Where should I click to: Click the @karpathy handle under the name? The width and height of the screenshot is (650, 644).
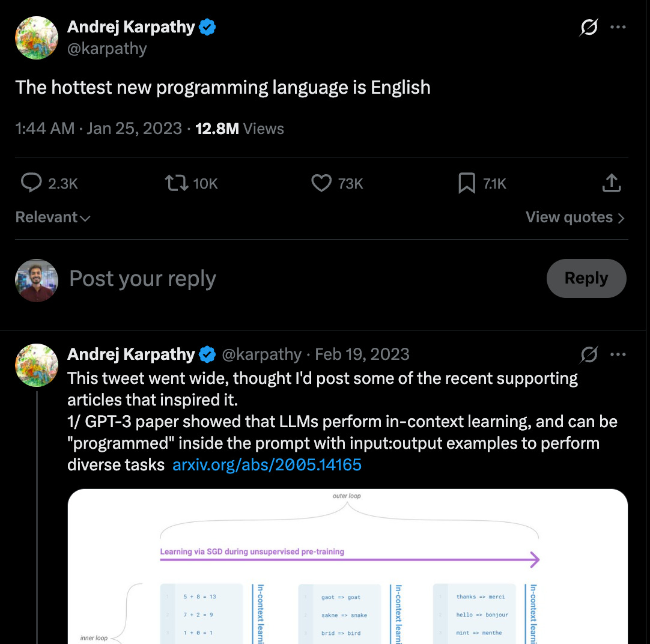pos(107,49)
